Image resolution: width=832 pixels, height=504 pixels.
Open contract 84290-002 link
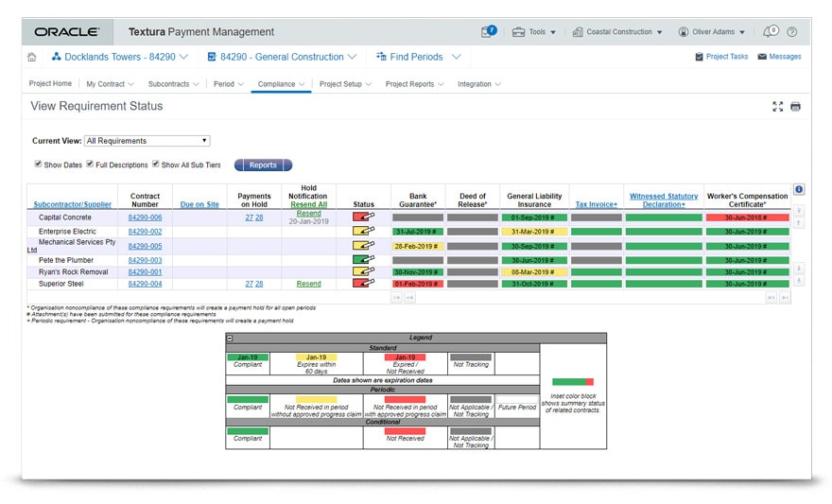[x=145, y=232]
